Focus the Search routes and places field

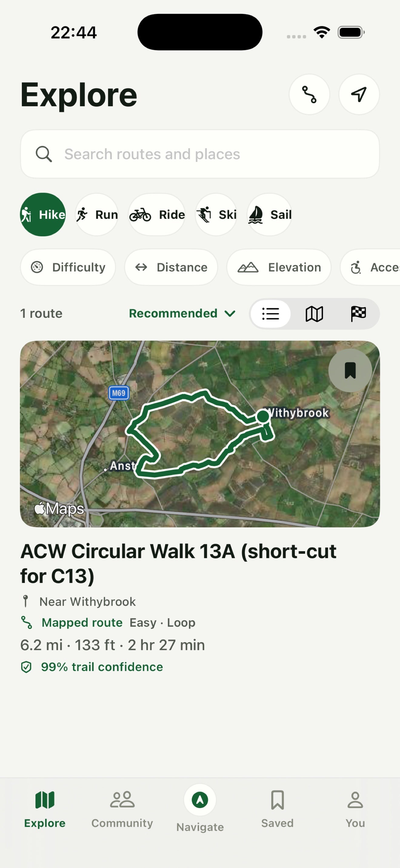200,154
